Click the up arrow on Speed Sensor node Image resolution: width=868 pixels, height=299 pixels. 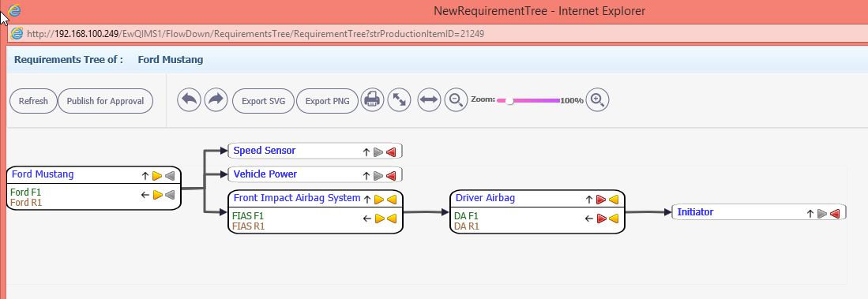pyautogui.click(x=366, y=152)
